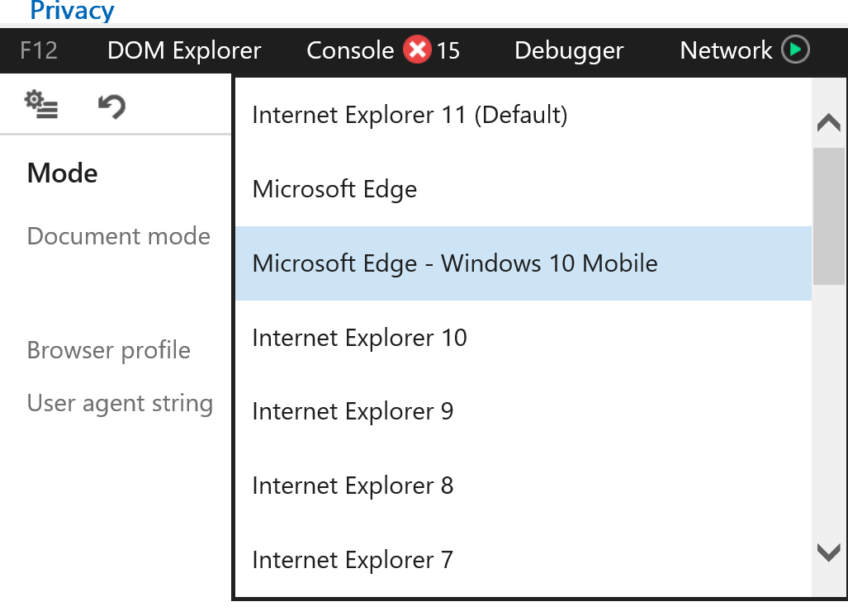This screenshot has height=616, width=848.
Task: Pick Internet Explorer 7 entry
Action: [x=523, y=560]
